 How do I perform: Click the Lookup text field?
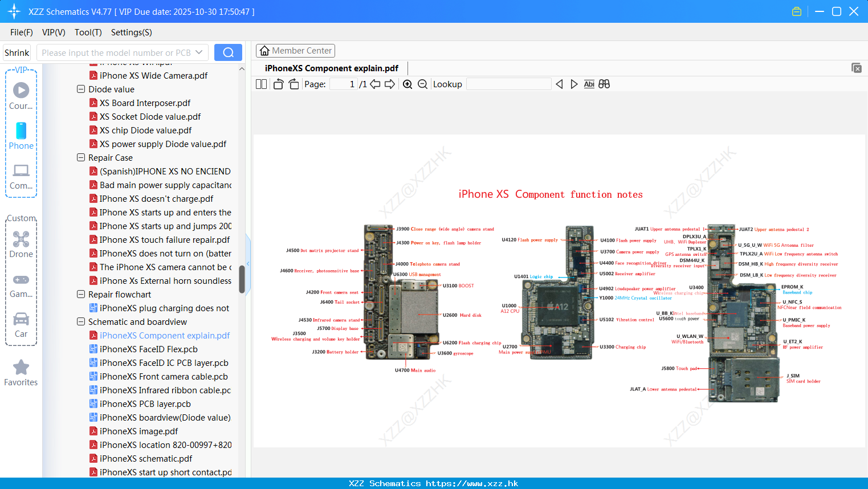point(509,84)
